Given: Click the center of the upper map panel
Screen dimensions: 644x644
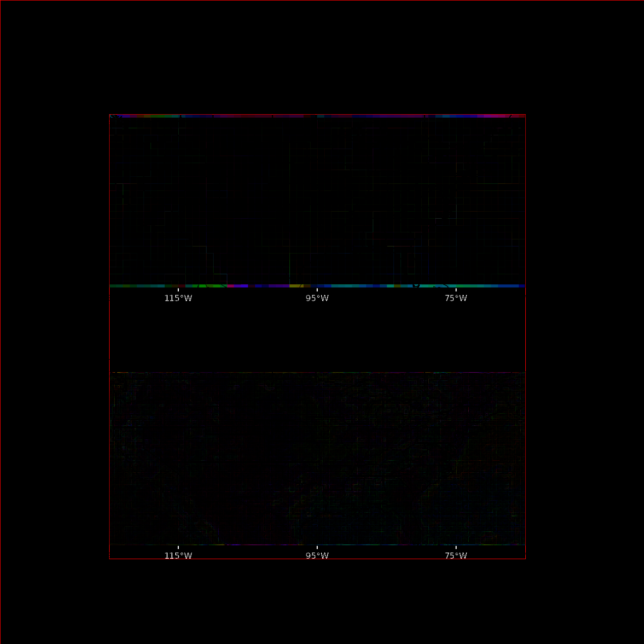Looking at the screenshot, I should 317,201.
